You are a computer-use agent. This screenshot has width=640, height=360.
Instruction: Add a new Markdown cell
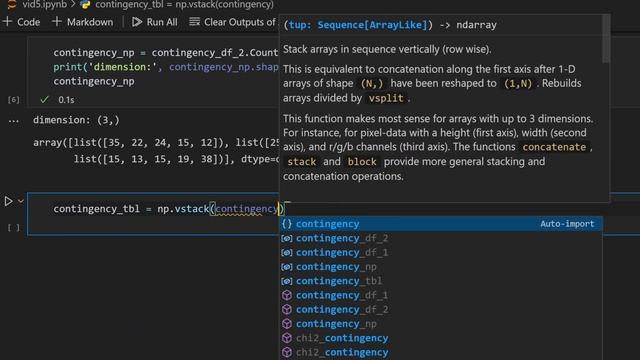coord(82,22)
